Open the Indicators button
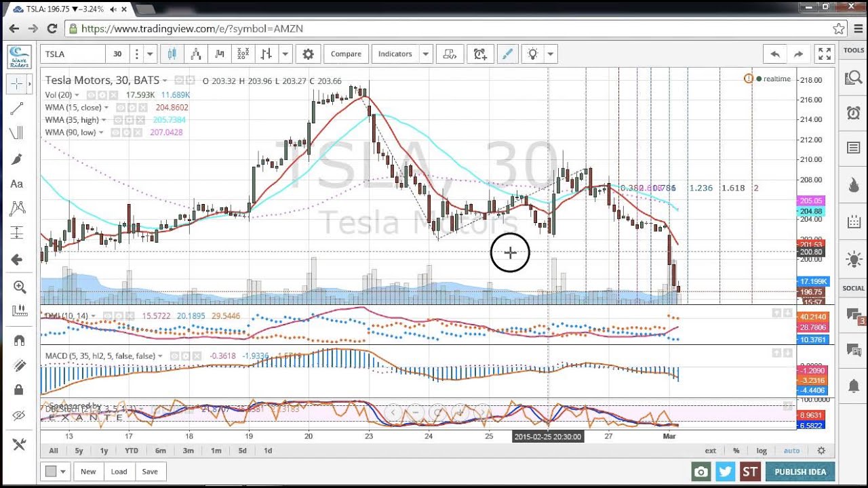868x488 pixels. click(395, 54)
